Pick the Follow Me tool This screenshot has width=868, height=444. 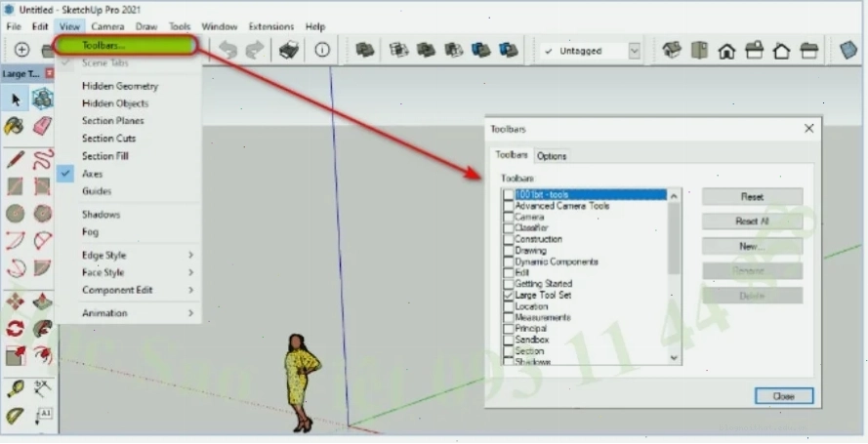[x=42, y=329]
